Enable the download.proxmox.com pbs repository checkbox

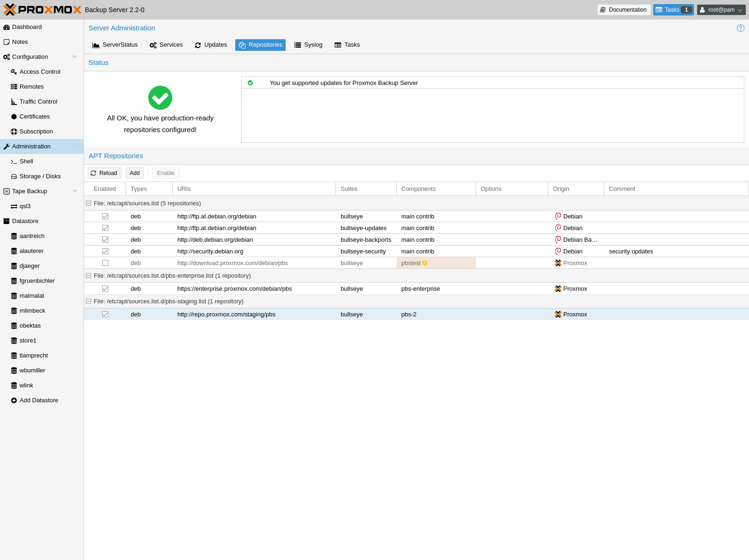105,263
